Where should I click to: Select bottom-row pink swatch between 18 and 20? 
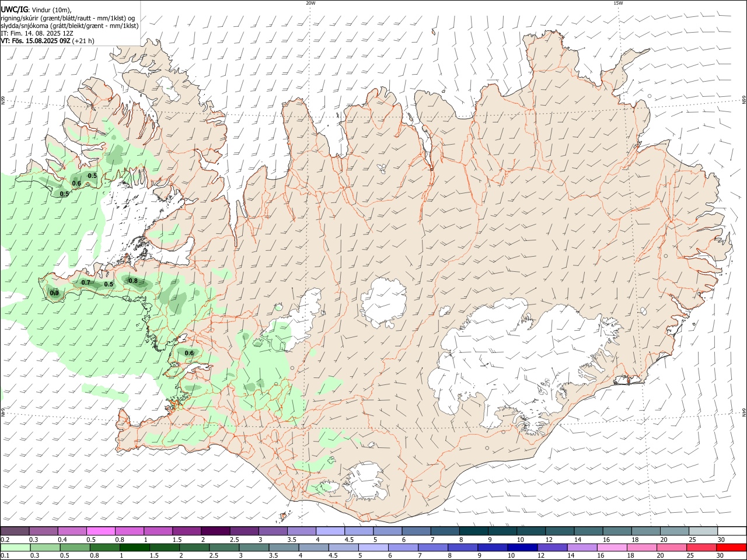[x=642, y=547]
